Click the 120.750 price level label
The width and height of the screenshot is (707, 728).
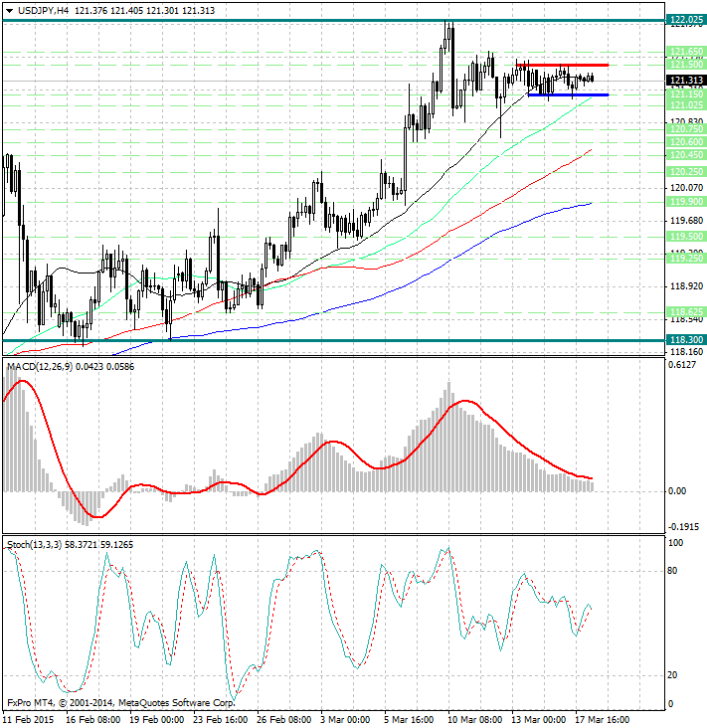click(686, 128)
